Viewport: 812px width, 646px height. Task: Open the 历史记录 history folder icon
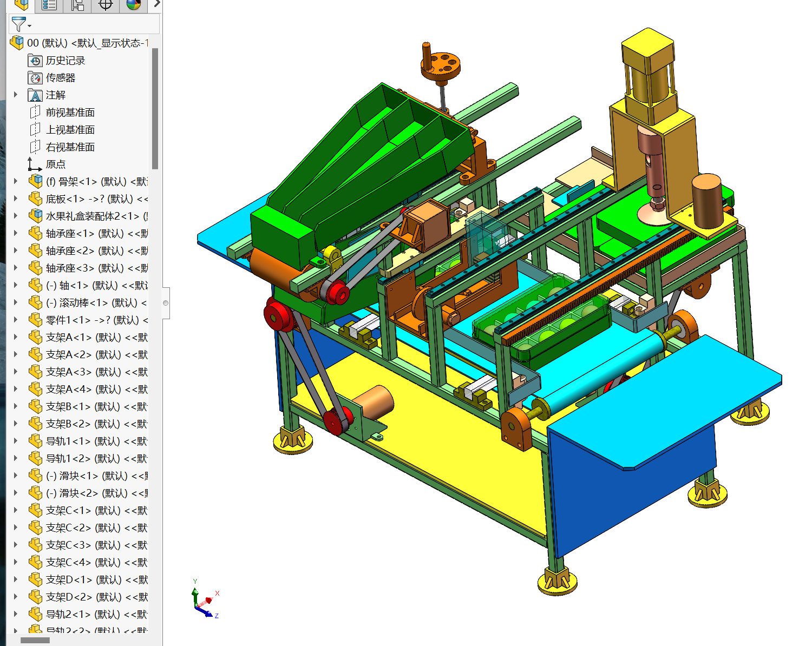35,61
